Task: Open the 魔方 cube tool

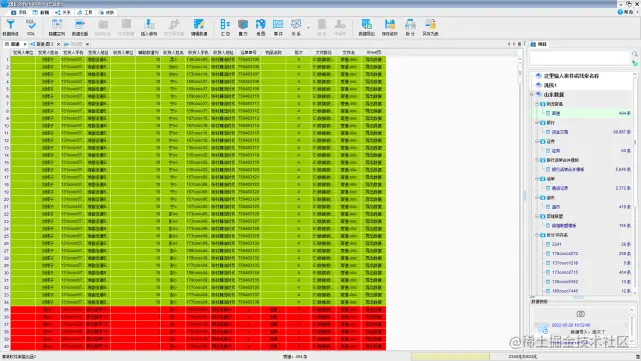Action: pos(243,27)
